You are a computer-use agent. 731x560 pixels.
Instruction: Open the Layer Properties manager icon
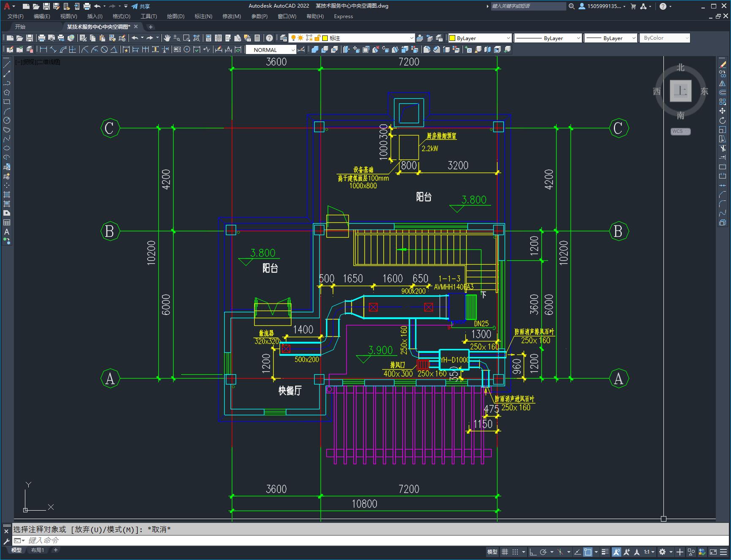(283, 38)
